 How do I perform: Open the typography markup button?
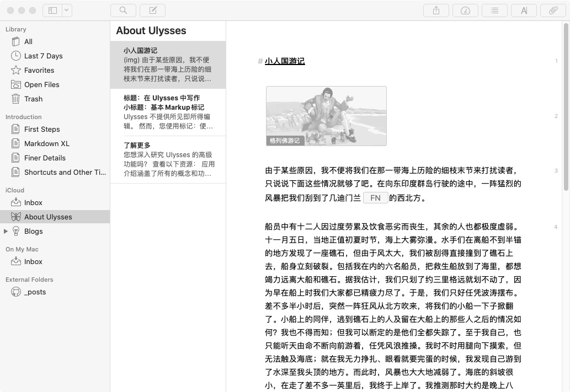coord(524,10)
